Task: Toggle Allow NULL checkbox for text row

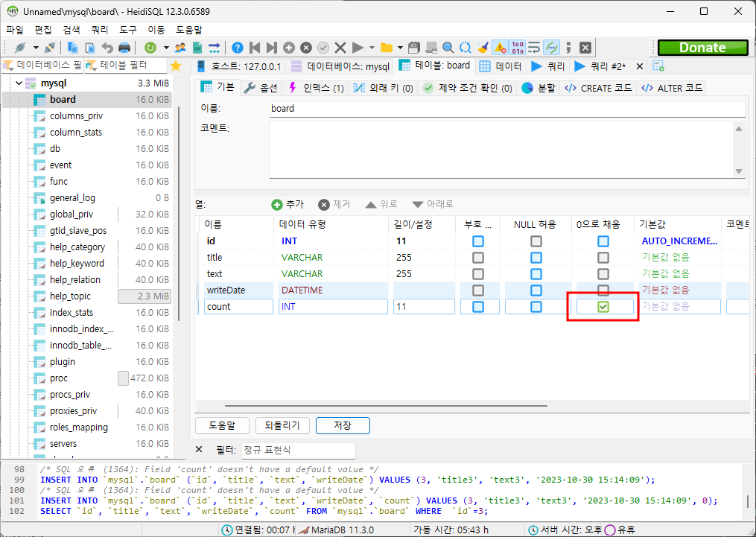Action: tap(536, 274)
